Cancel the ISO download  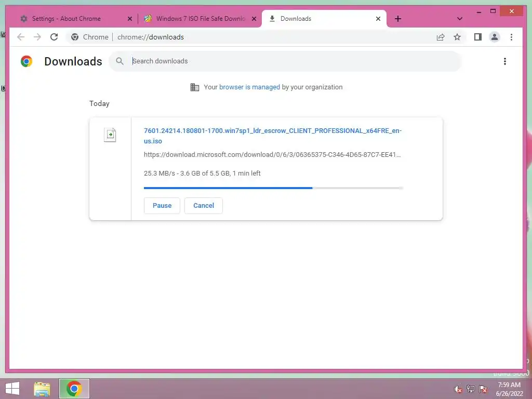[204, 206]
